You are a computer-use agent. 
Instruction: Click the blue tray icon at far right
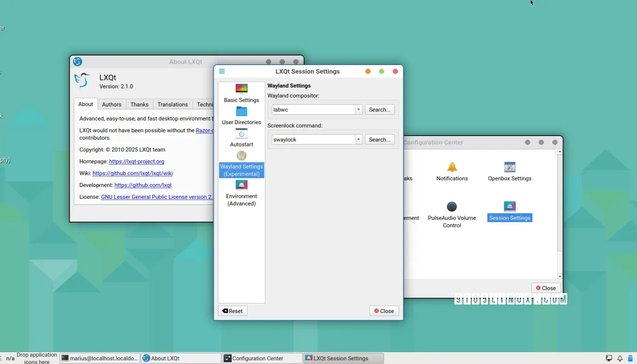631,359
